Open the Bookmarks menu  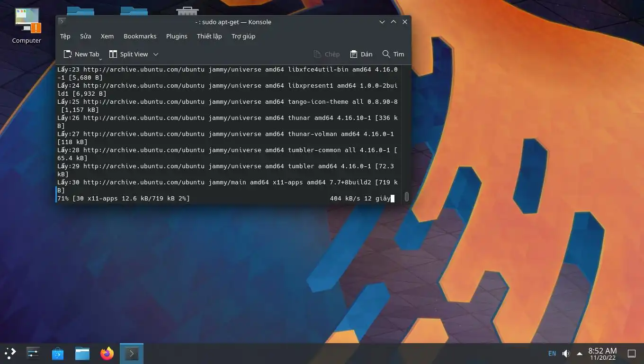coord(140,36)
